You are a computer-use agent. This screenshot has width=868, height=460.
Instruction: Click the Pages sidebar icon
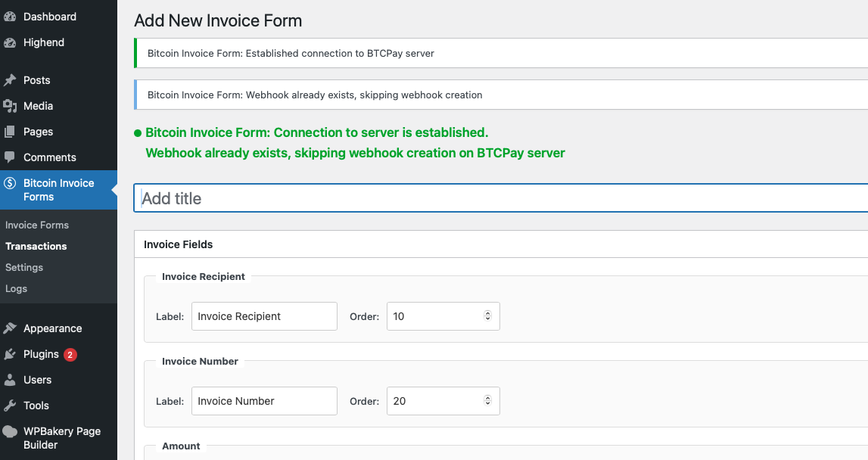coord(11,131)
